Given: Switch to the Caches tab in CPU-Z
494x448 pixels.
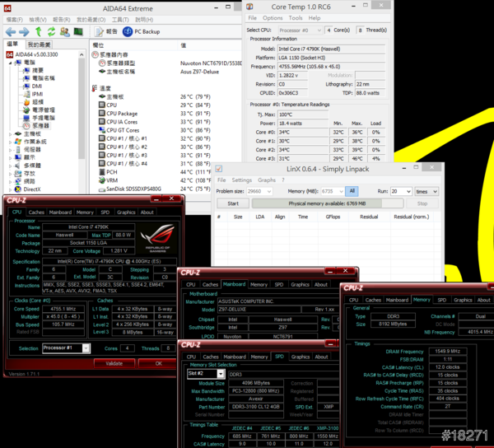Looking at the screenshot, I should click(x=38, y=212).
